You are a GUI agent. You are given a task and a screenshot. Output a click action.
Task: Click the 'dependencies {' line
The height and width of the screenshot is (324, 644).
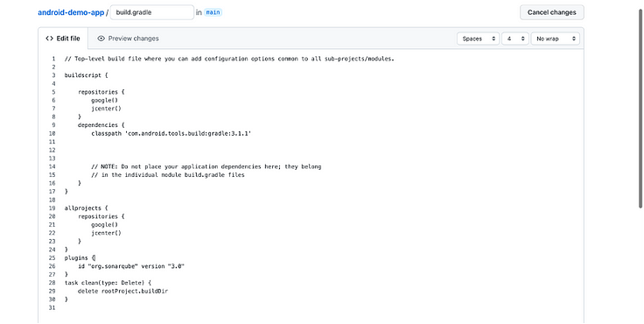tap(101, 125)
